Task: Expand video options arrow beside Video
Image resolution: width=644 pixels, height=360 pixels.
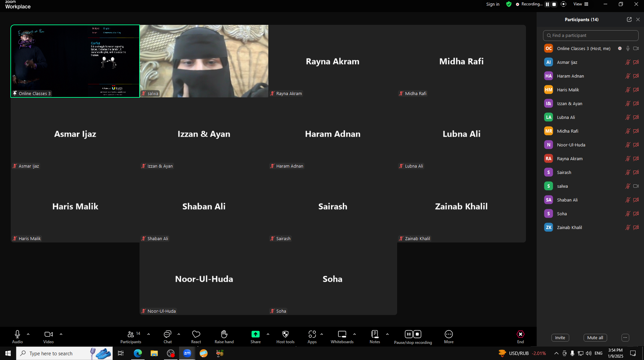Action: pos(61,334)
